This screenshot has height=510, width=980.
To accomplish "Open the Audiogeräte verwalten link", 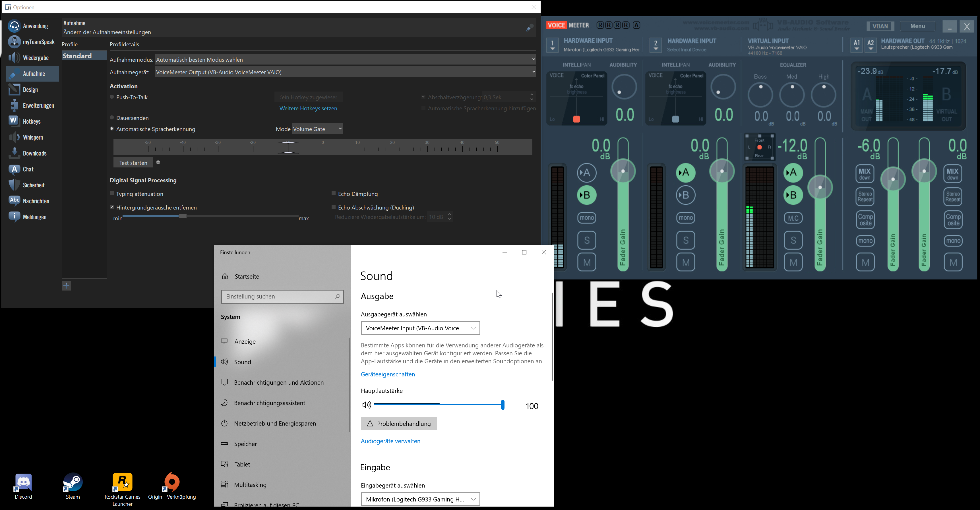I will point(390,441).
